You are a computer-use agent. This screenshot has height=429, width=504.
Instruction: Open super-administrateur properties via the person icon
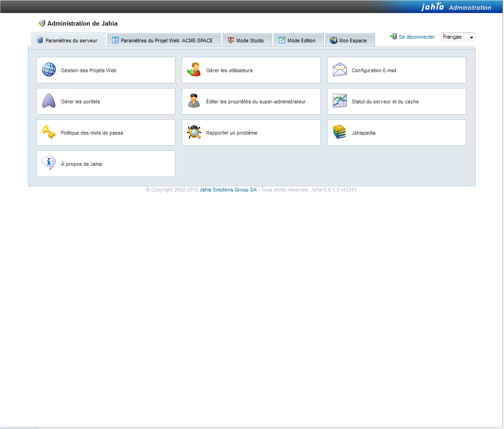[194, 101]
